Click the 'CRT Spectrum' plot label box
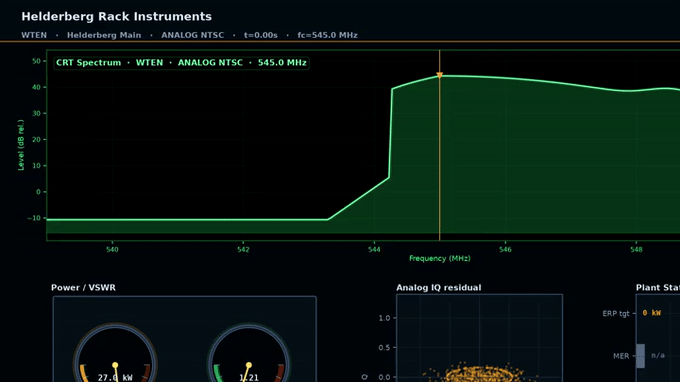Screen dimensions: 680x382 click(x=181, y=62)
